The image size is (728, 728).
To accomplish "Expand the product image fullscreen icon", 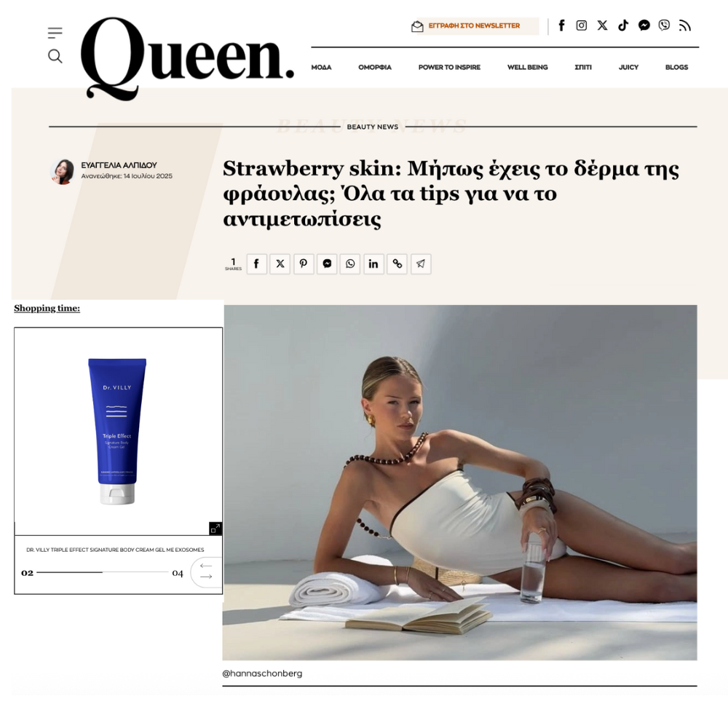I will [215, 529].
